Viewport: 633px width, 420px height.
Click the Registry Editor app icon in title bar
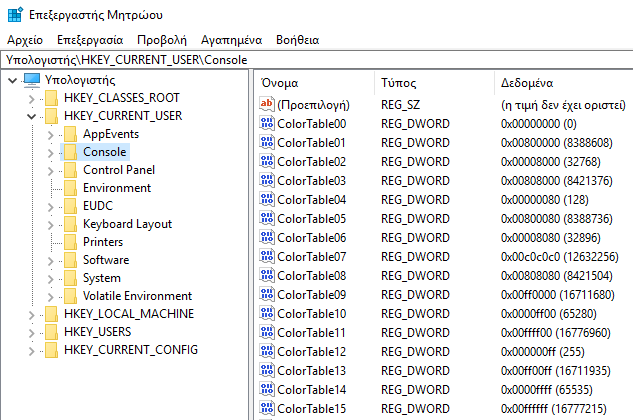point(13,14)
